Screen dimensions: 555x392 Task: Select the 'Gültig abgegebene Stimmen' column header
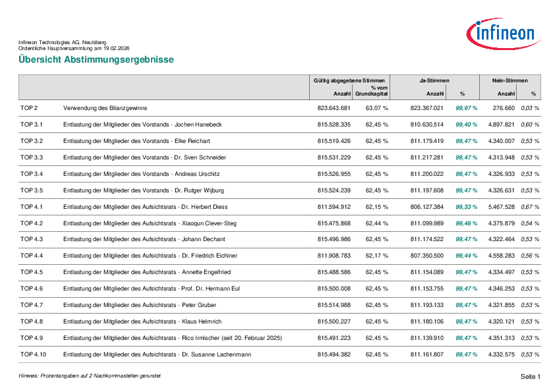point(349,80)
